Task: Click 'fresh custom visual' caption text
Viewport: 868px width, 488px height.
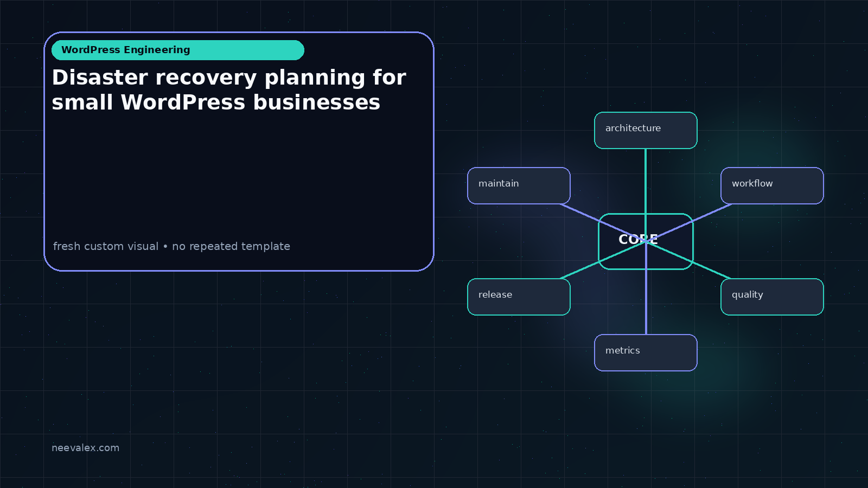Action: 106,246
